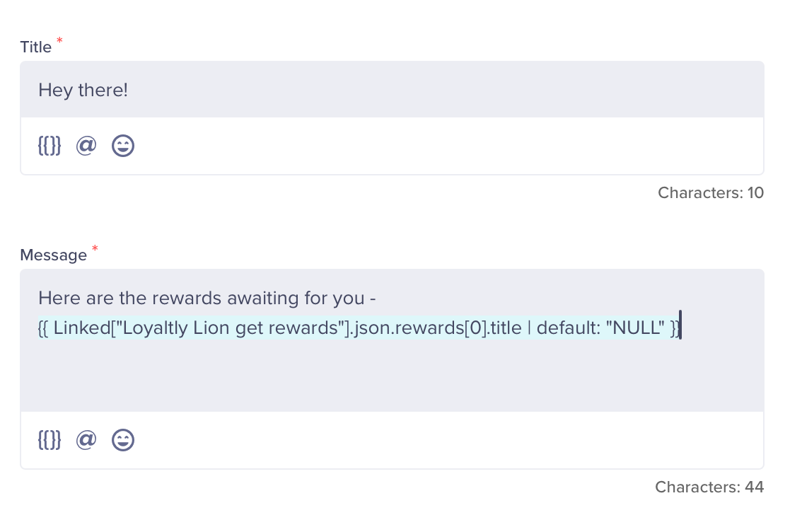Open emoji picker below the Message field
The height and width of the screenshot is (532, 802).
[x=123, y=440]
